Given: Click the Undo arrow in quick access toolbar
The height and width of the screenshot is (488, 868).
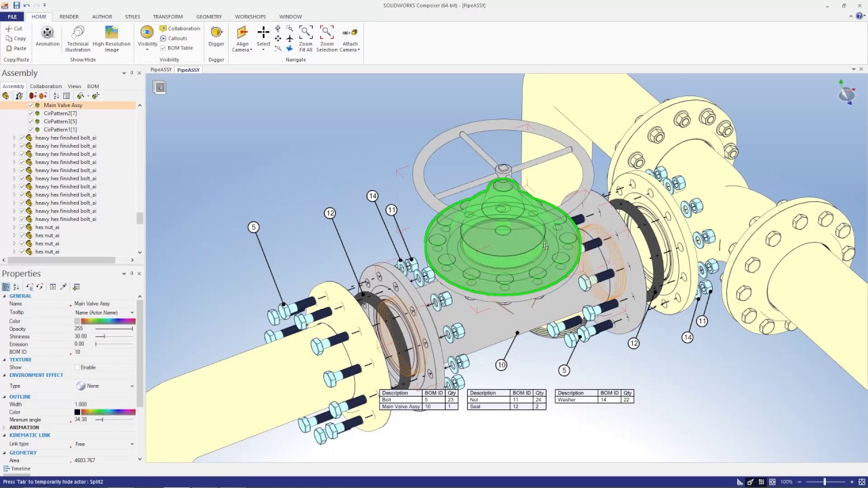Looking at the screenshot, I should [26, 5].
